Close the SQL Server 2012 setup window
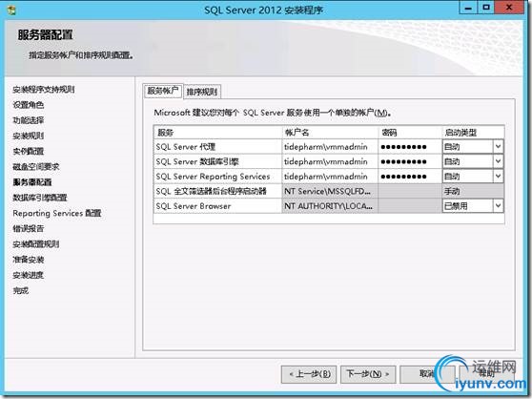Image resolution: width=532 pixels, height=399 pixels. [509, 8]
